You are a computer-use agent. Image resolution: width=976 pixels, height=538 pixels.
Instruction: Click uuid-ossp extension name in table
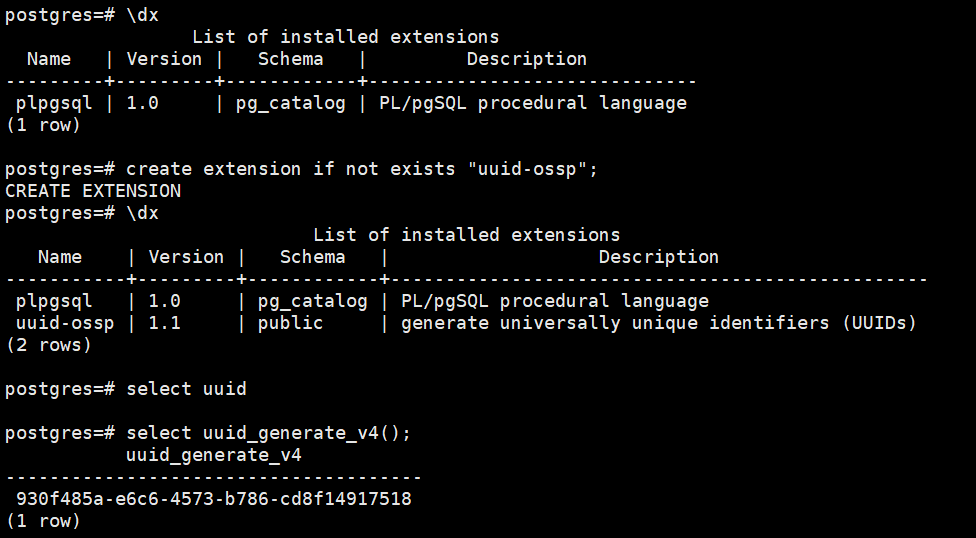point(65,323)
